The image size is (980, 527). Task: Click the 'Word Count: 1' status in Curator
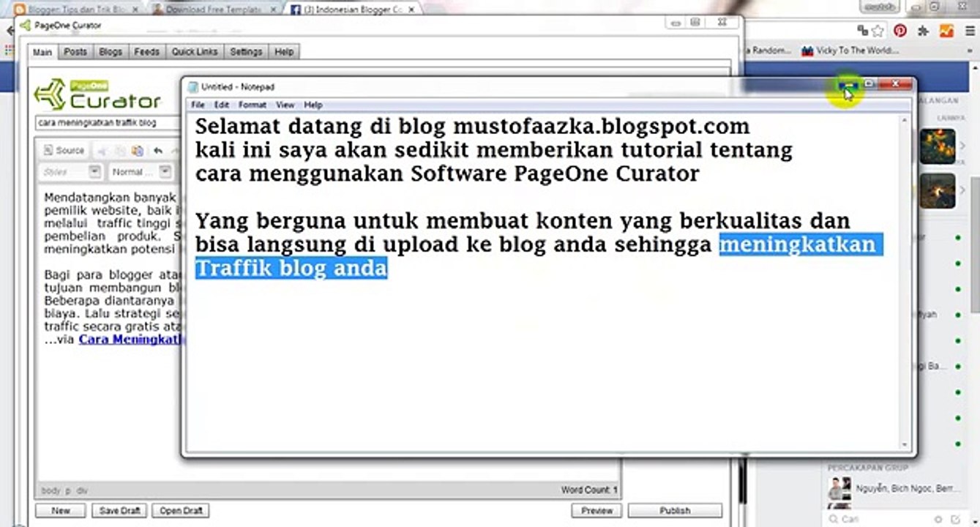click(x=589, y=490)
